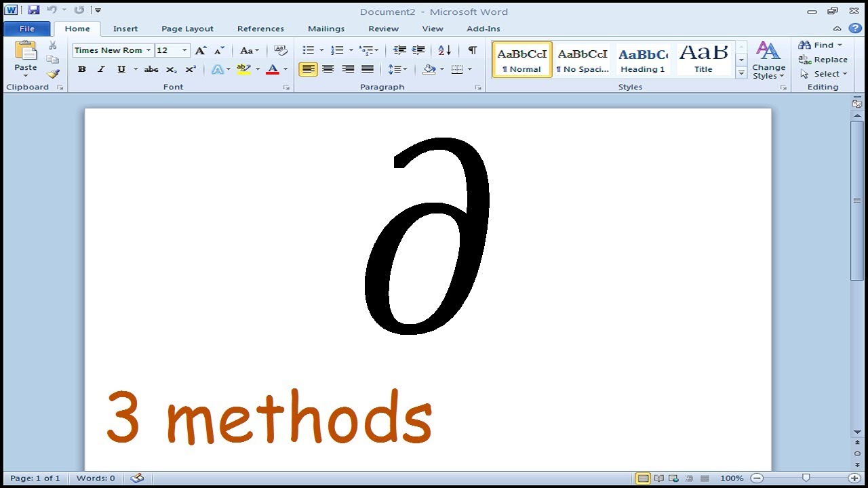Click the Save icon in Quick Access
Screen dimensions: 868x488
pyautogui.click(x=33, y=10)
